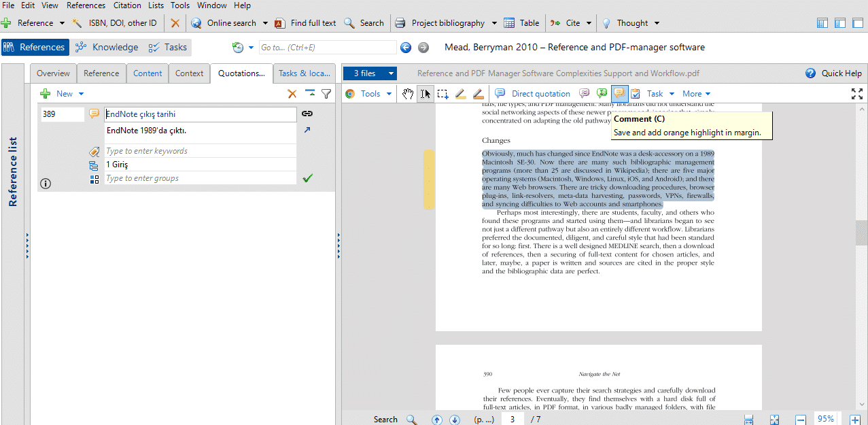868x425 pixels.
Task: Click the indirect quotation purple bubble icon
Action: point(584,94)
